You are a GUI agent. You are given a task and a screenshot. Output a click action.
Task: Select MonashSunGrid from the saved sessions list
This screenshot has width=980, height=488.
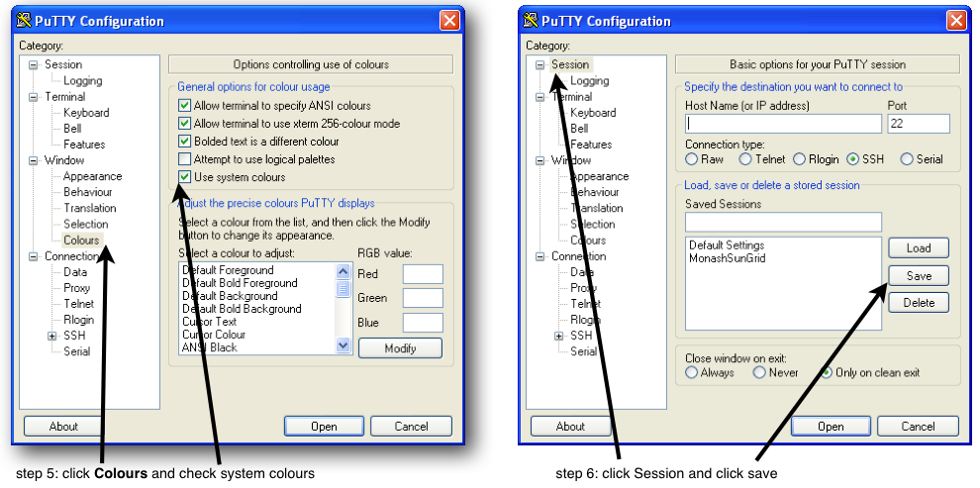[x=727, y=257]
